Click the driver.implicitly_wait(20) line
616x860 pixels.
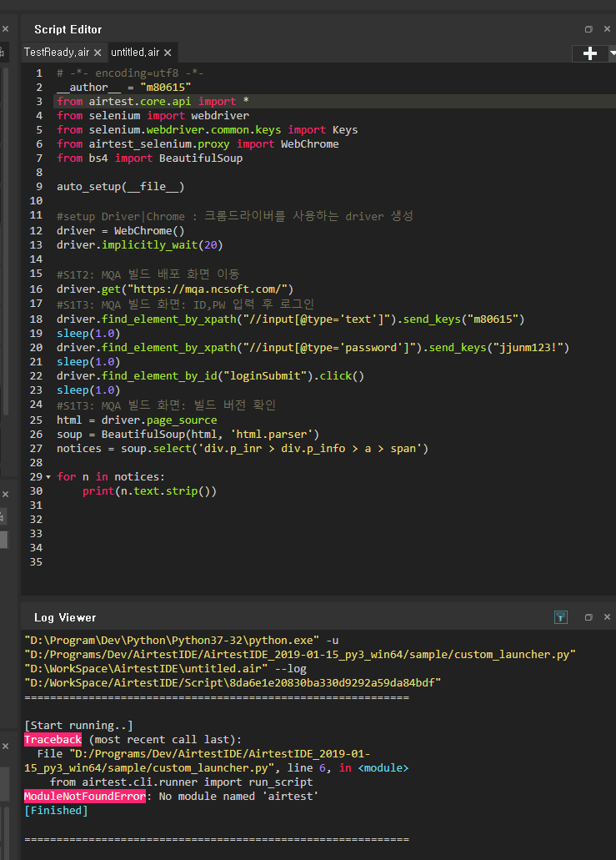tap(140, 245)
